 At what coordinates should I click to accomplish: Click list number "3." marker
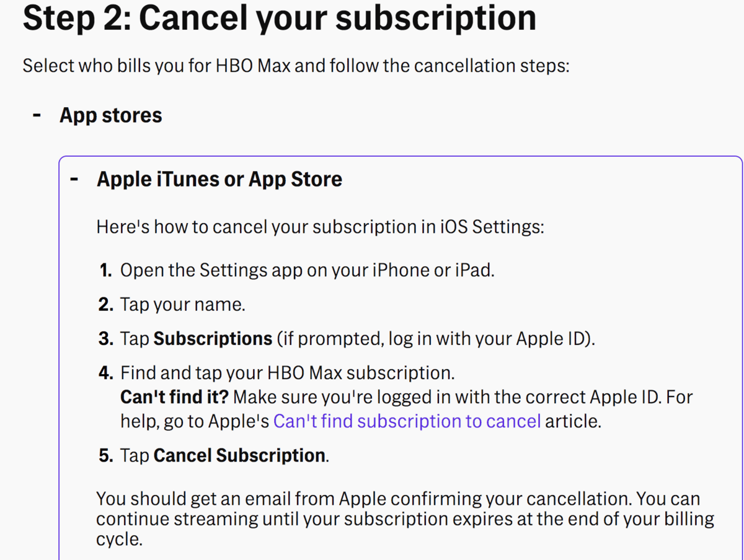pyautogui.click(x=106, y=339)
